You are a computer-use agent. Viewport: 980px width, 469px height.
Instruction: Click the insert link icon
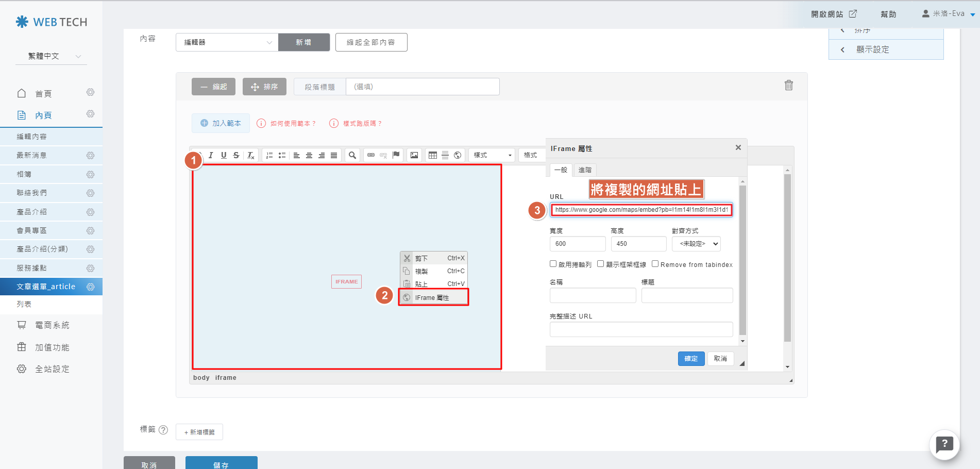pyautogui.click(x=371, y=155)
